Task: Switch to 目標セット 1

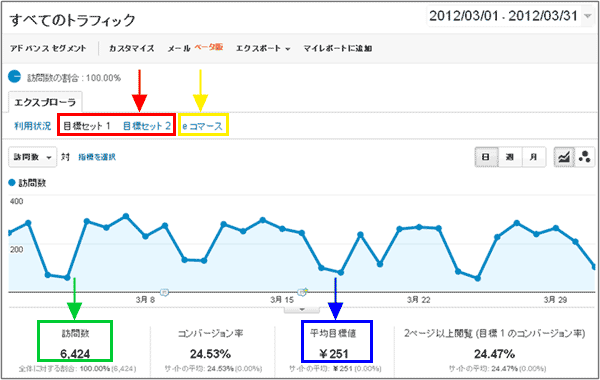Action: [x=87, y=126]
